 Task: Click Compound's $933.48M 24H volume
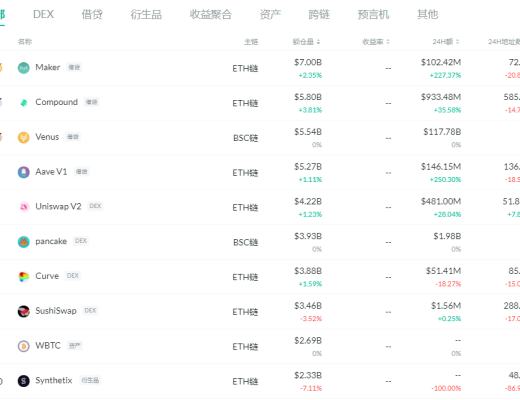441,97
